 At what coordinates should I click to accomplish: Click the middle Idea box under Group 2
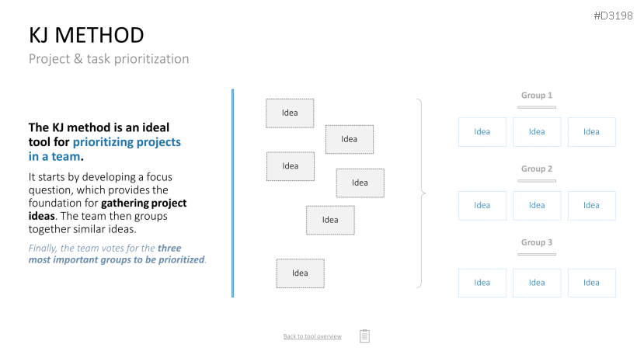coord(537,205)
